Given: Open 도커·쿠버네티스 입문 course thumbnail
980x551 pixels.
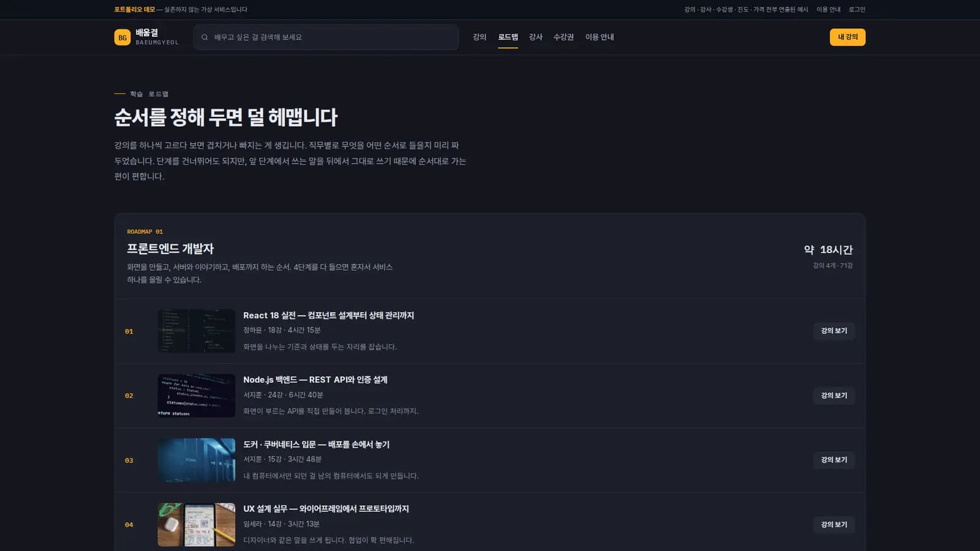Looking at the screenshot, I should pos(197,460).
